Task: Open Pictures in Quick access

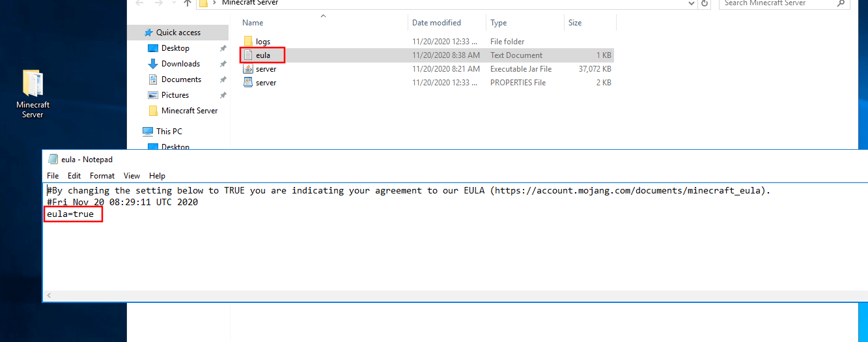Action: pyautogui.click(x=175, y=95)
